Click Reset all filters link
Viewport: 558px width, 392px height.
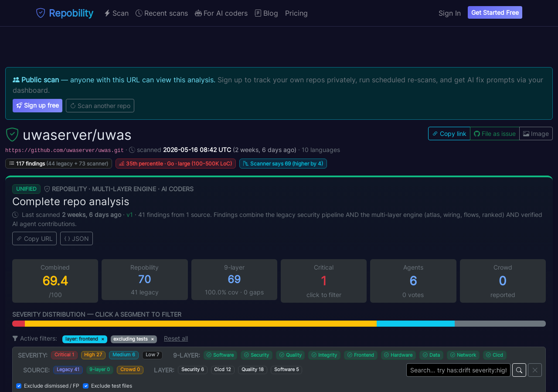coord(176,338)
